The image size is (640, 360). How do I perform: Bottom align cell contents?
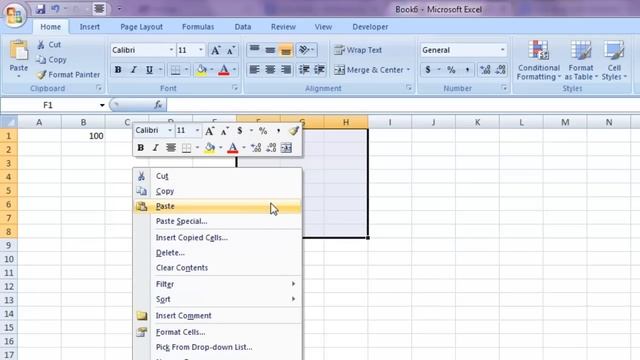[x=286, y=50]
